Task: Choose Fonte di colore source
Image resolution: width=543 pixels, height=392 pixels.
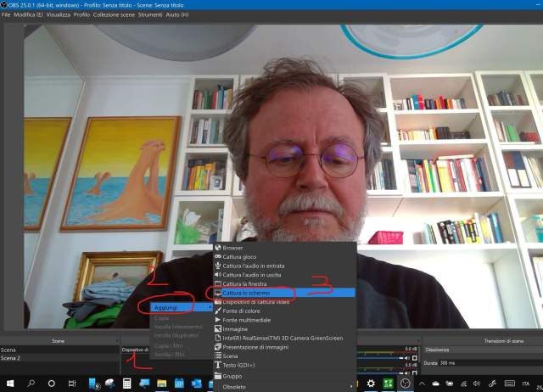Action: [244, 311]
